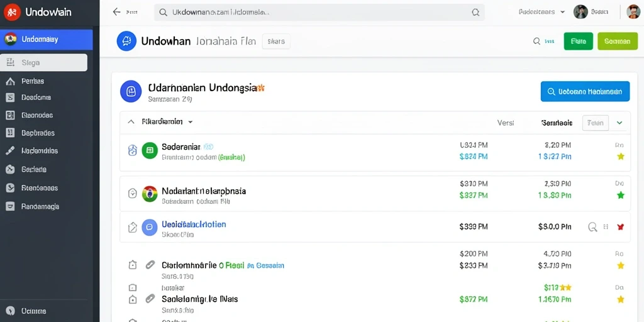Focus the top search input field

[319, 13]
